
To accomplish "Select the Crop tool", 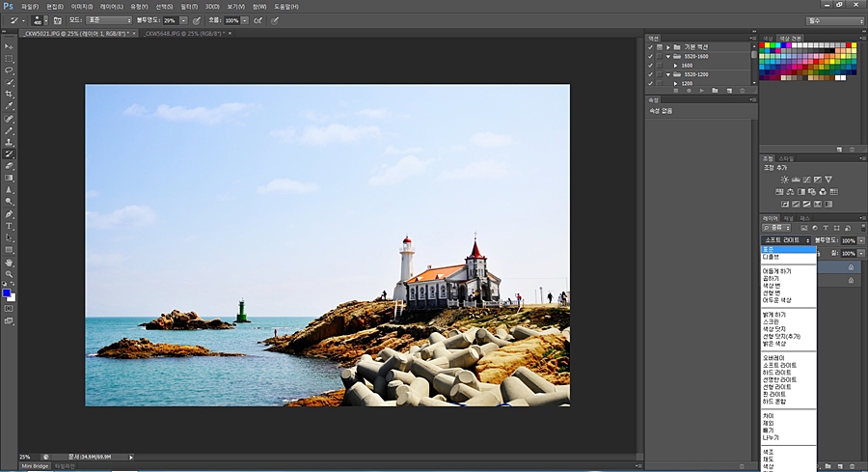I will [10, 94].
